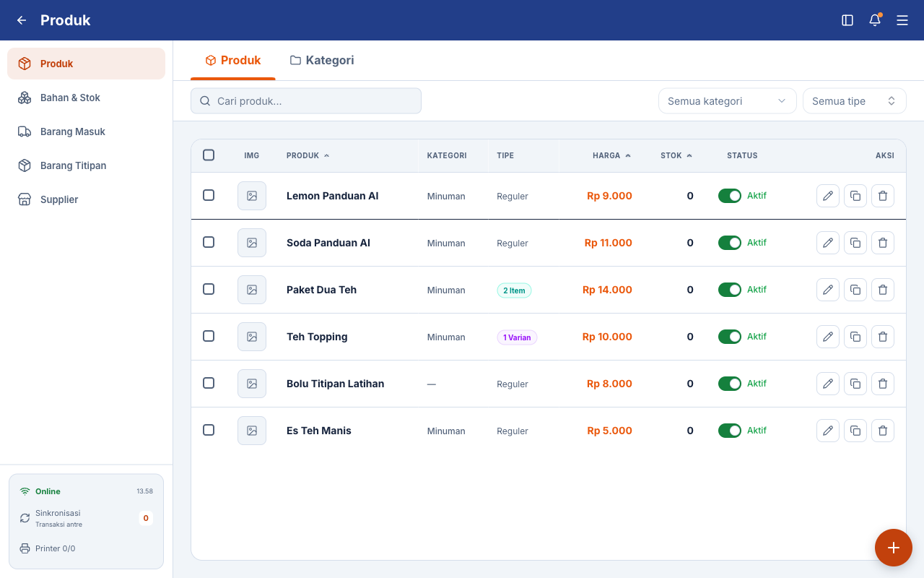Open the hamburger menu in header
924x578 pixels.
[902, 20]
